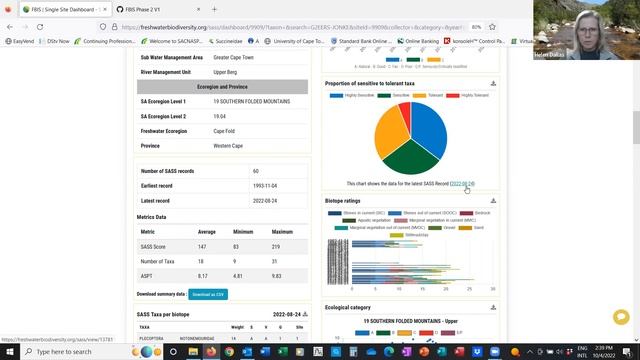Click Download as CSV button
This screenshot has height=360, width=640.
tap(208, 294)
